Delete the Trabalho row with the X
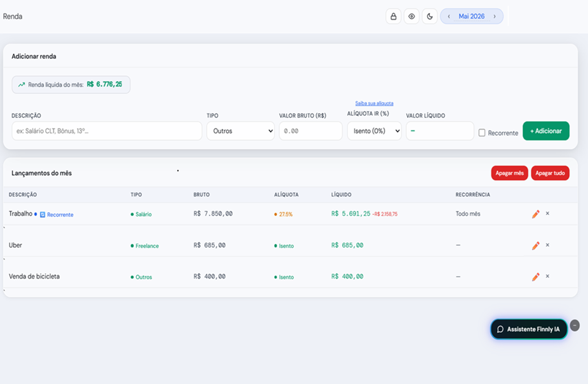The width and height of the screenshot is (588, 384). pos(547,213)
